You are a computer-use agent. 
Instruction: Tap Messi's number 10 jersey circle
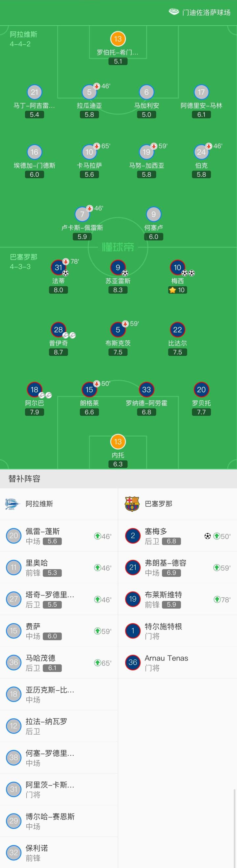[x=177, y=268]
